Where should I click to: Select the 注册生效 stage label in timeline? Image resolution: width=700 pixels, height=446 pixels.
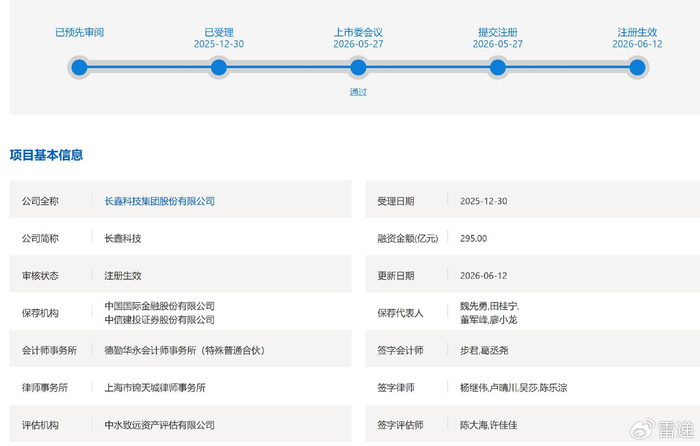click(x=637, y=33)
